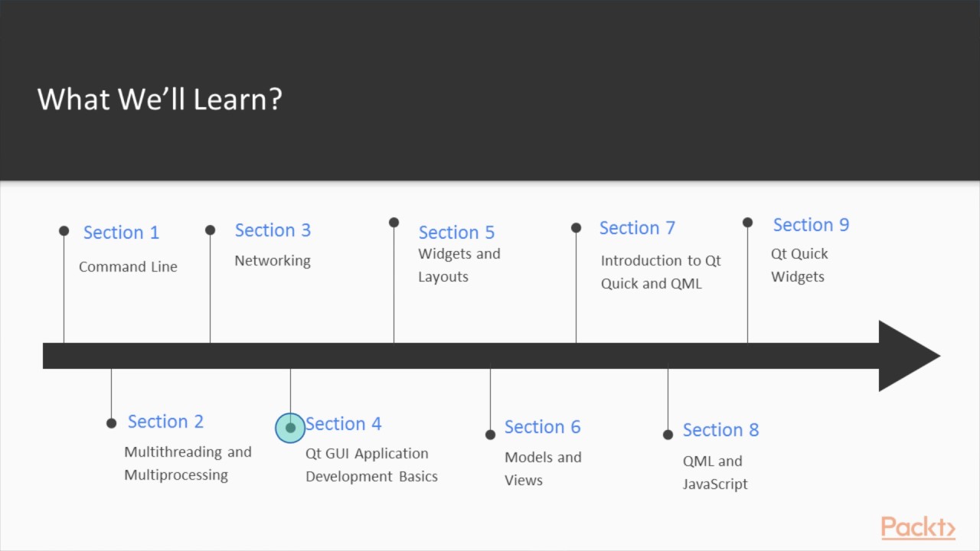Click the Section 7 timeline dot
The image size is (980, 551).
pyautogui.click(x=576, y=227)
